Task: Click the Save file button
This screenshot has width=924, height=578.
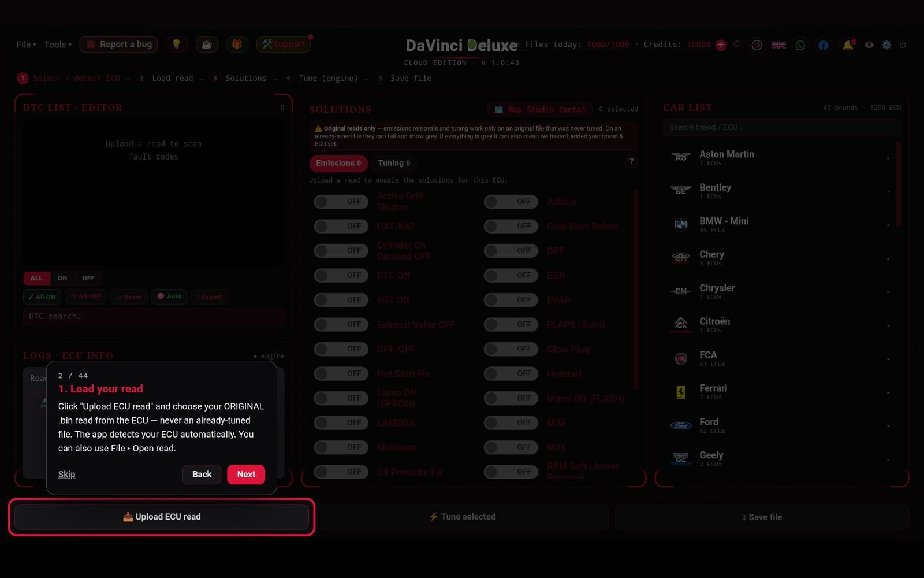Action: (762, 517)
